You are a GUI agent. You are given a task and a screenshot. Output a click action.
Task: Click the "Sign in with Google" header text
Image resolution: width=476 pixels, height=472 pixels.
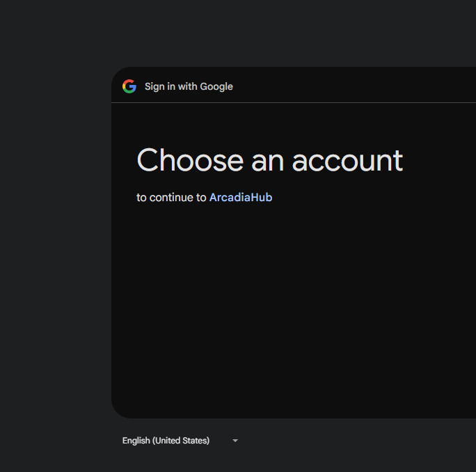click(189, 86)
